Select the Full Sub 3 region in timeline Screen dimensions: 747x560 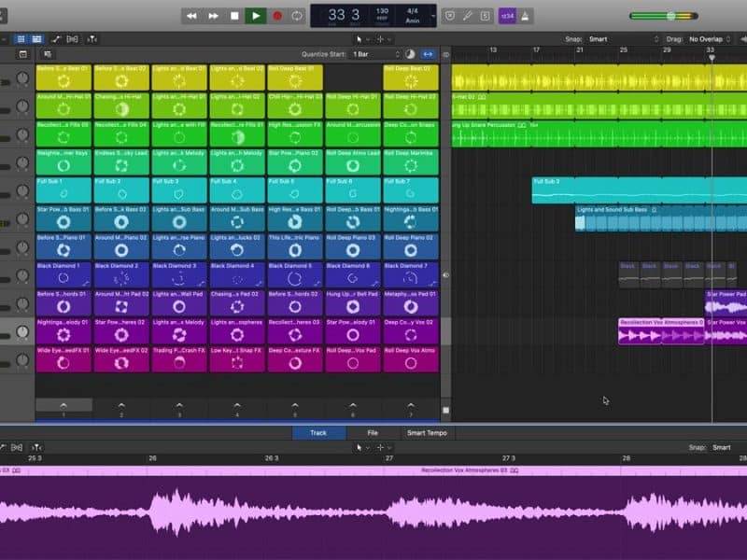tap(640, 190)
